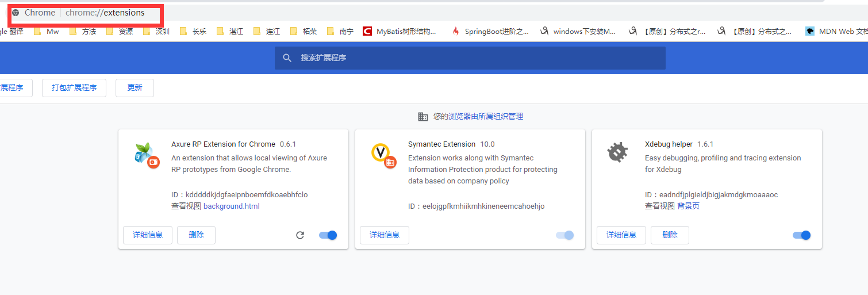Open the 柘荣 bookmark folder

tap(304, 31)
